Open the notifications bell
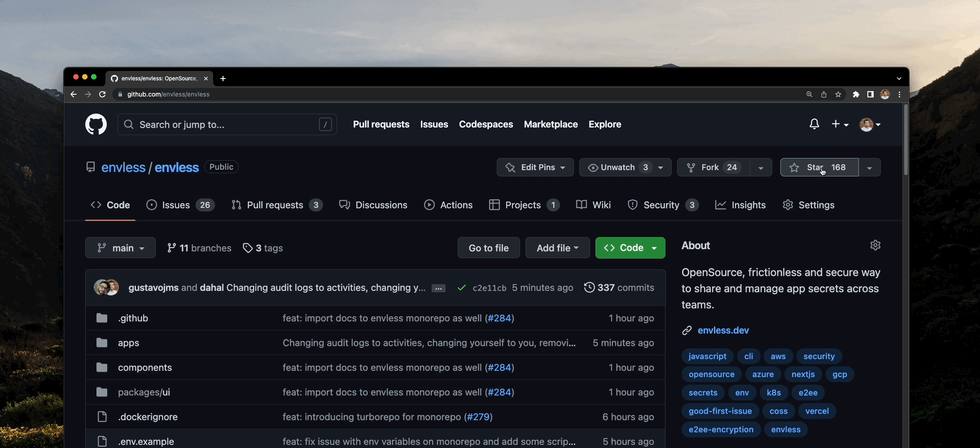Screen dimensions: 980x448 [814, 124]
